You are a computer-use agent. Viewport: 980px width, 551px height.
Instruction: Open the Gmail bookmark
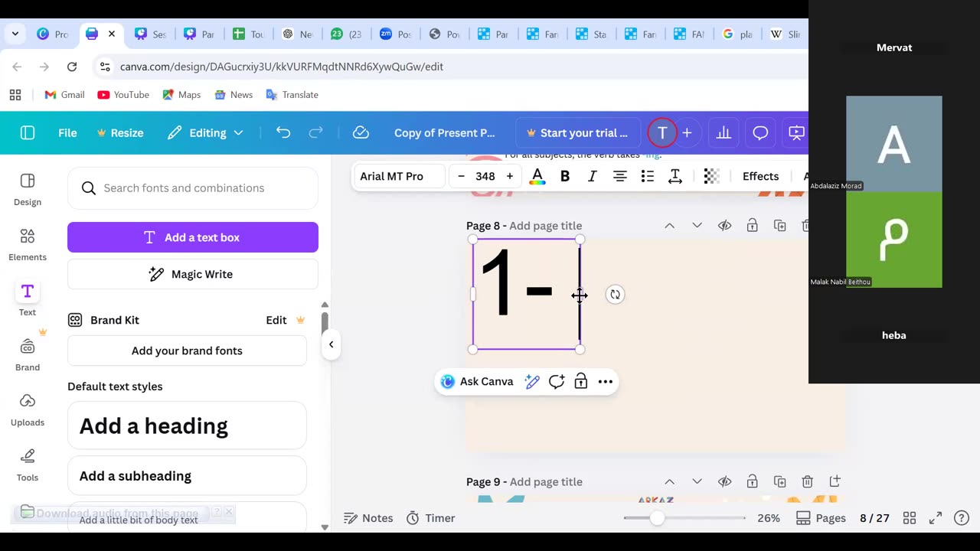coord(64,95)
